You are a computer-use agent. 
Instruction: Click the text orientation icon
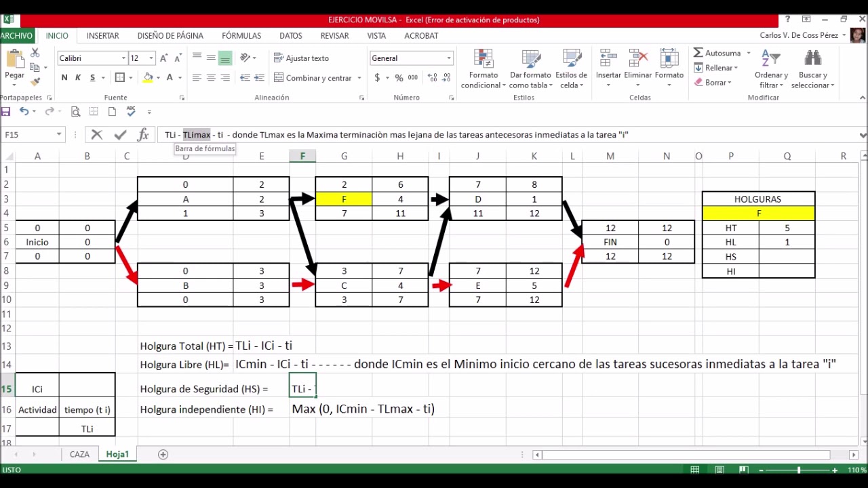click(x=245, y=58)
